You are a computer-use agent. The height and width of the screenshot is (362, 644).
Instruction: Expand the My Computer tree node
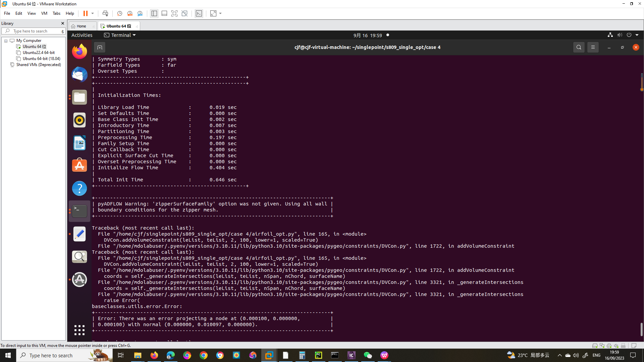5,41
